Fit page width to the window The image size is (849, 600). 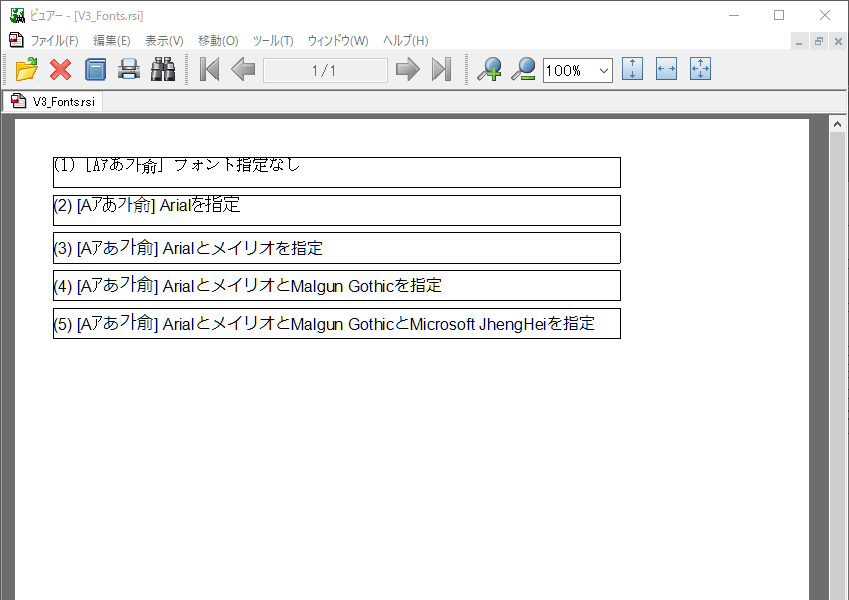tap(667, 69)
